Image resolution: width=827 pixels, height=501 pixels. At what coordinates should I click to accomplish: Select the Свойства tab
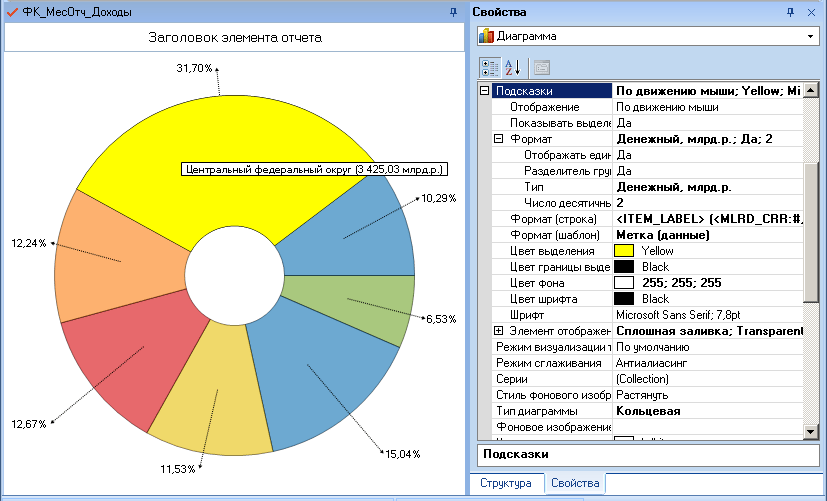(575, 483)
